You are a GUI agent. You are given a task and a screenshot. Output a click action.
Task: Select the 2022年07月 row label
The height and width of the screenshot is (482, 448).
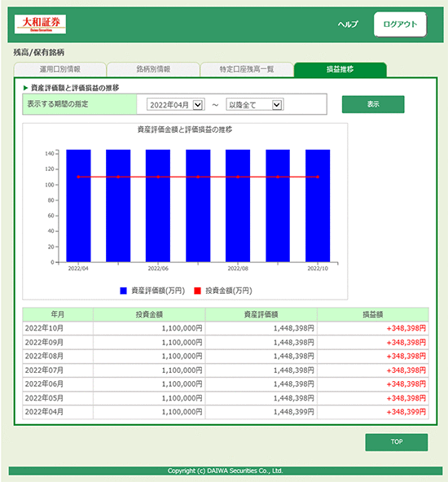pyautogui.click(x=44, y=370)
